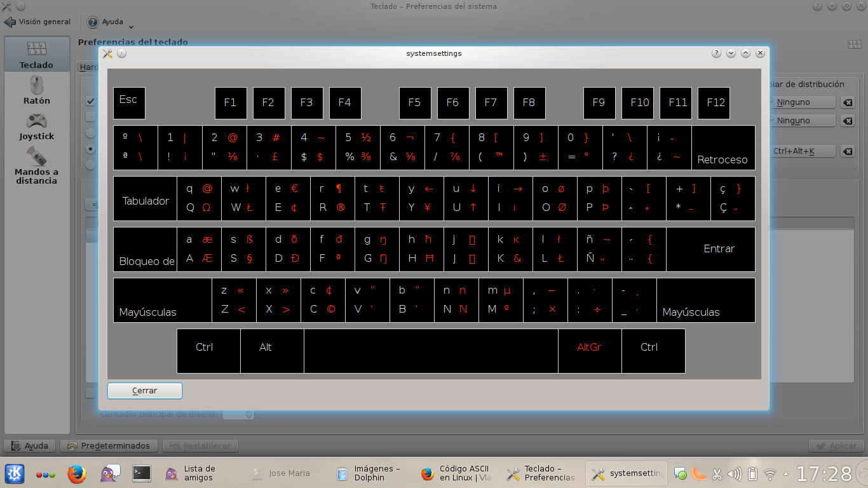Open the Joystick settings module
This screenshot has height=488, width=868.
click(x=36, y=126)
